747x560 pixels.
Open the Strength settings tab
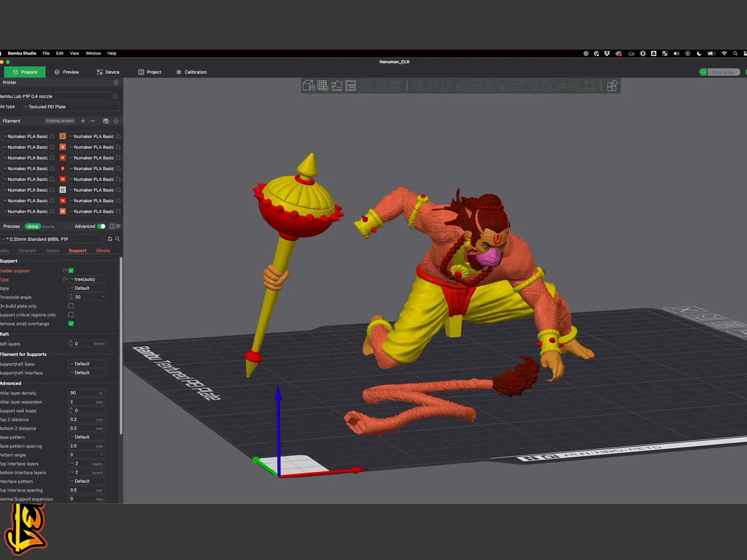[28, 251]
